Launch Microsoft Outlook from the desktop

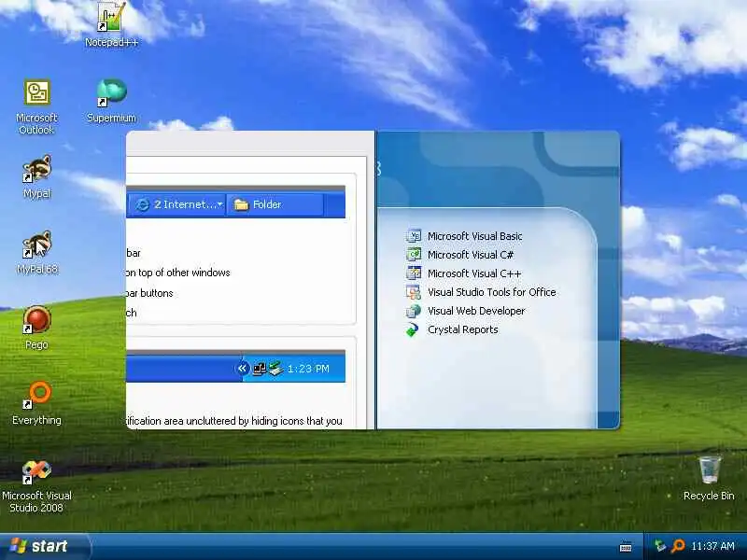pos(36,106)
